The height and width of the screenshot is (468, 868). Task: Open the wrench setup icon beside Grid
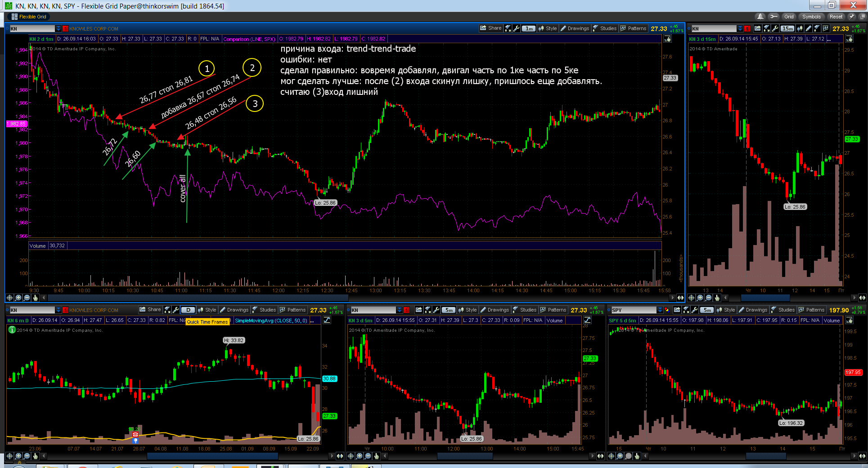click(x=774, y=17)
